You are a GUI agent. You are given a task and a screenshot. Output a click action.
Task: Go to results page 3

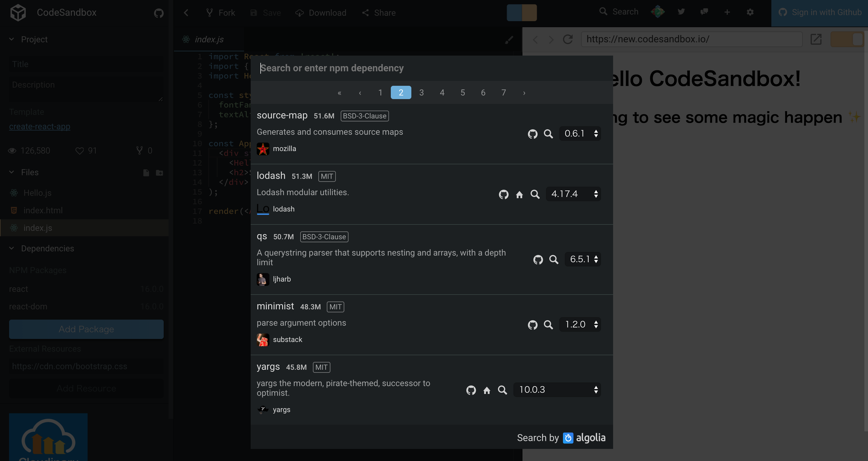tap(421, 92)
